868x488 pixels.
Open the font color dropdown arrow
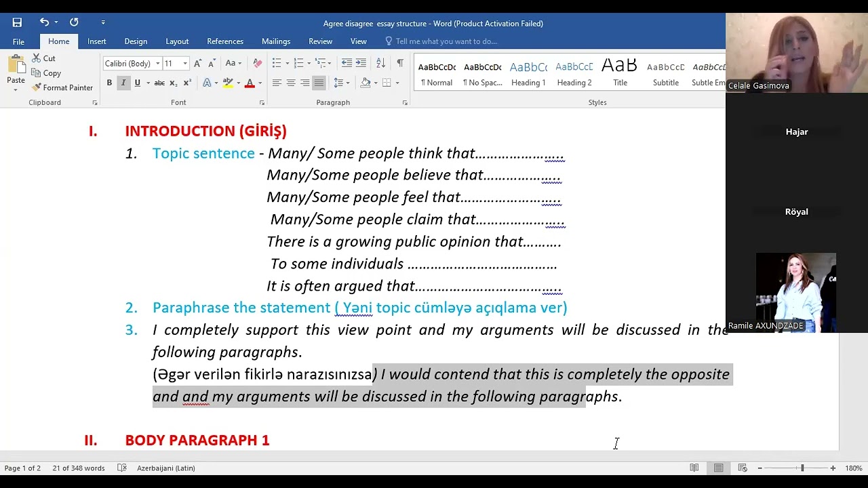pyautogui.click(x=260, y=83)
